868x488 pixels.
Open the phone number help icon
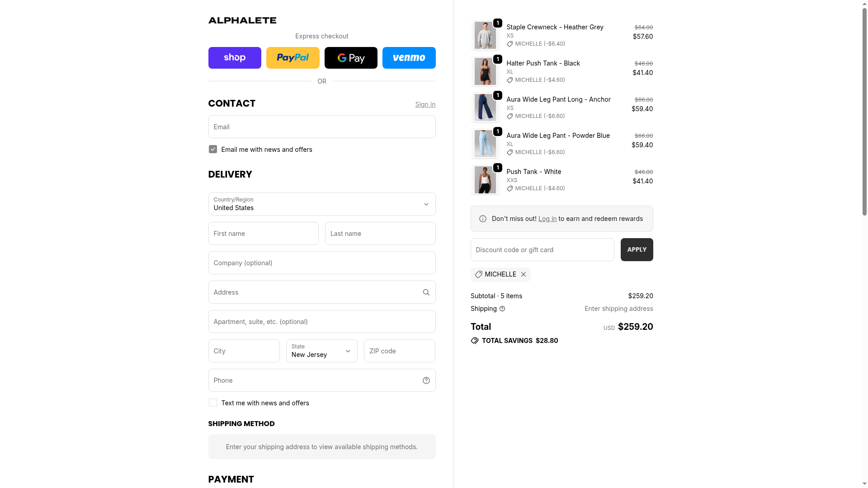[x=426, y=380]
